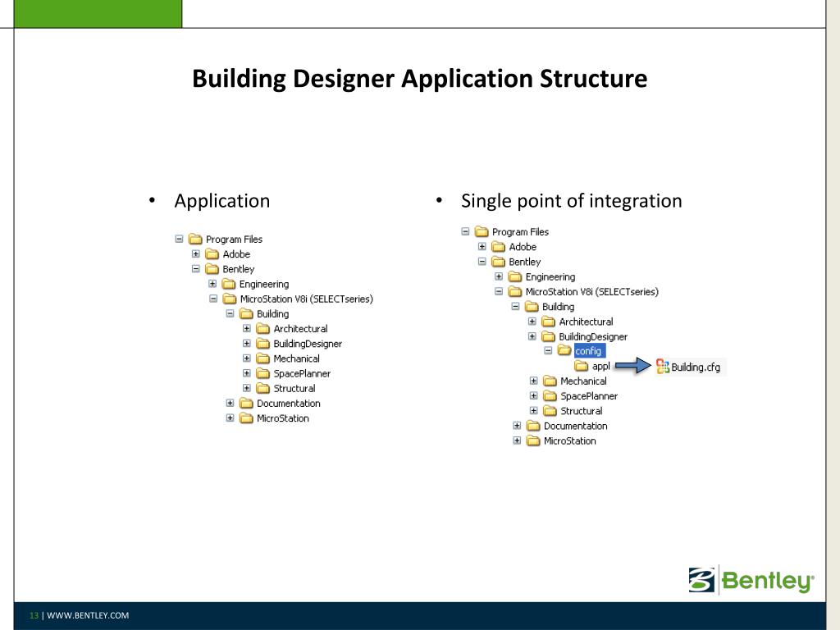
Task: Collapse MicroStation V8i (SELECTseries) in Application tree
Action: tap(213, 299)
